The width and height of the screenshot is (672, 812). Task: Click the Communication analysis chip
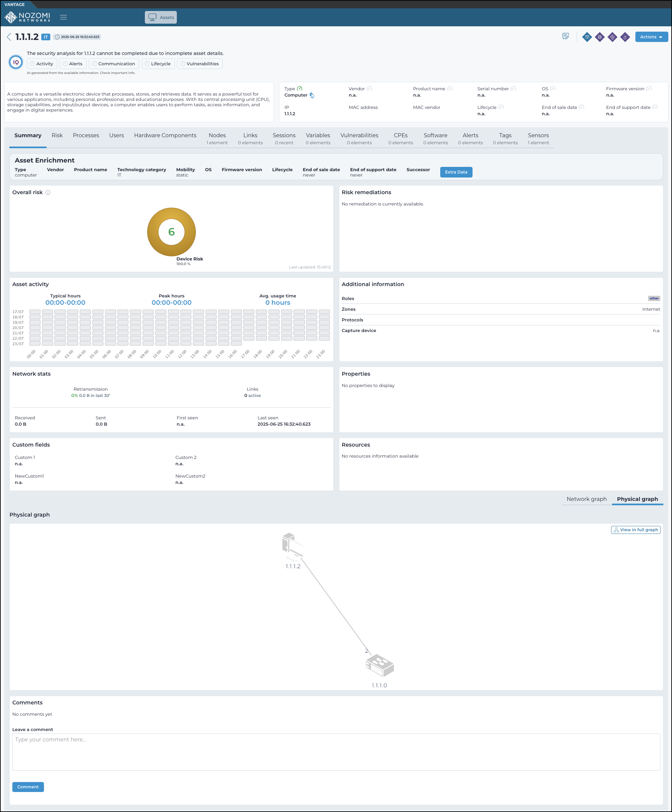pos(114,64)
